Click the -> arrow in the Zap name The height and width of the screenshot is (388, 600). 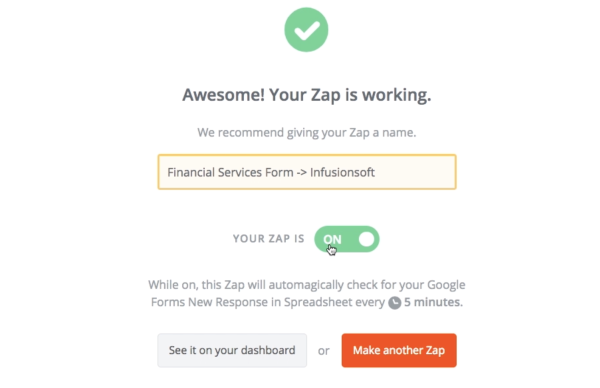click(302, 173)
